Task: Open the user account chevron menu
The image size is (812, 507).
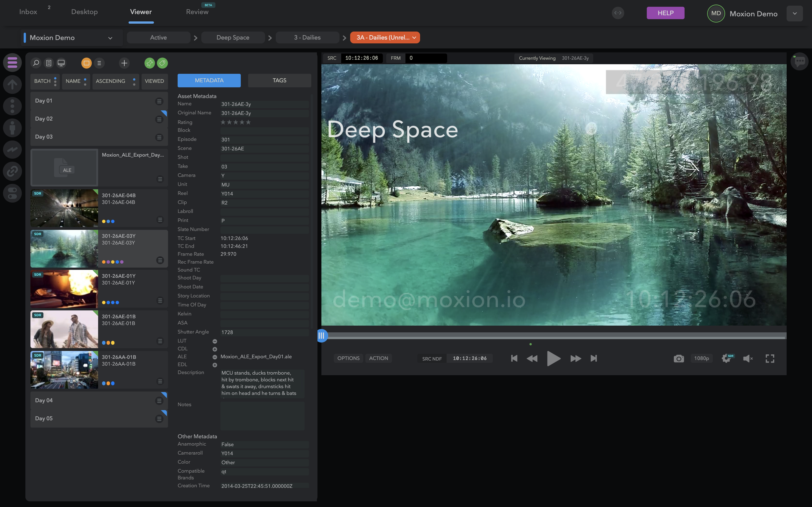Action: (x=794, y=14)
